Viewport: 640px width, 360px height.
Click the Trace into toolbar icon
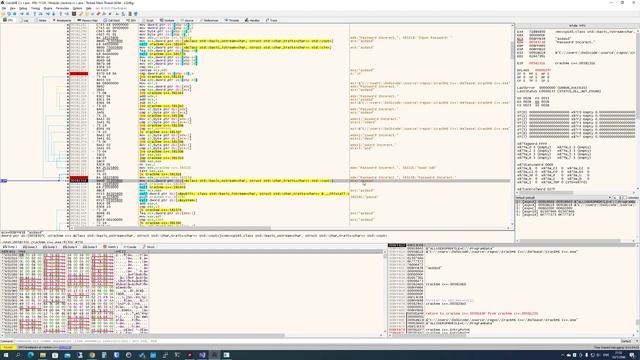48,14
